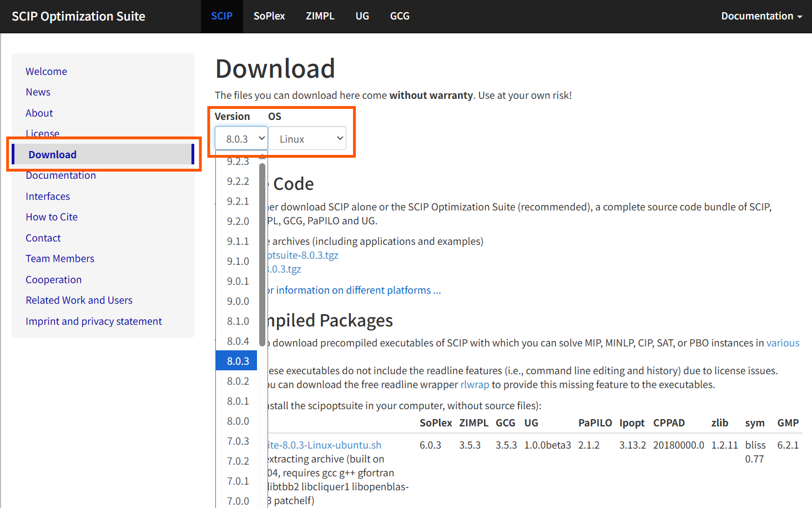Image resolution: width=812 pixels, height=508 pixels.
Task: Click the highlighted 8.0.3 option
Action: (238, 361)
